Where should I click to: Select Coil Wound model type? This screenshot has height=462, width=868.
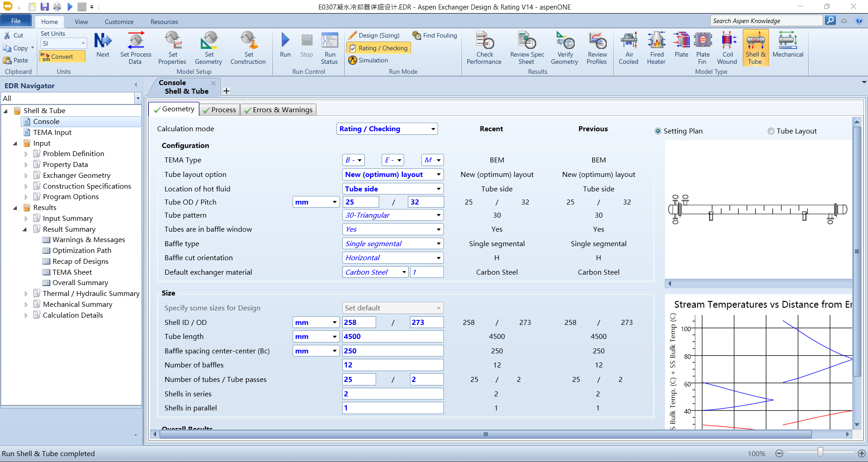[727, 48]
